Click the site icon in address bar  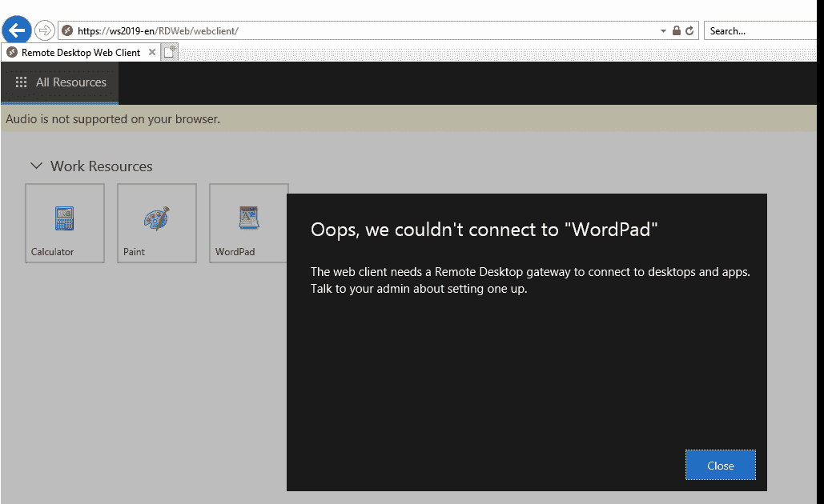[x=67, y=31]
